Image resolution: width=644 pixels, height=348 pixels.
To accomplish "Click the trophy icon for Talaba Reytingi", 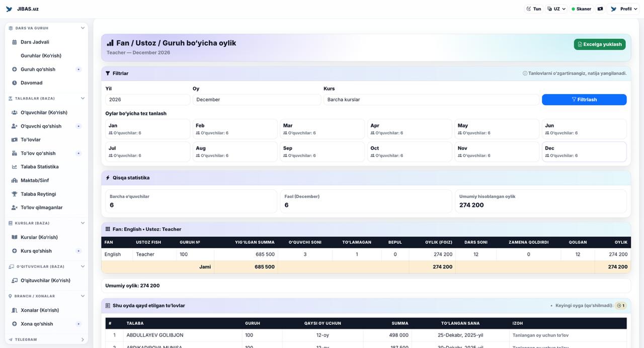I will (15, 194).
